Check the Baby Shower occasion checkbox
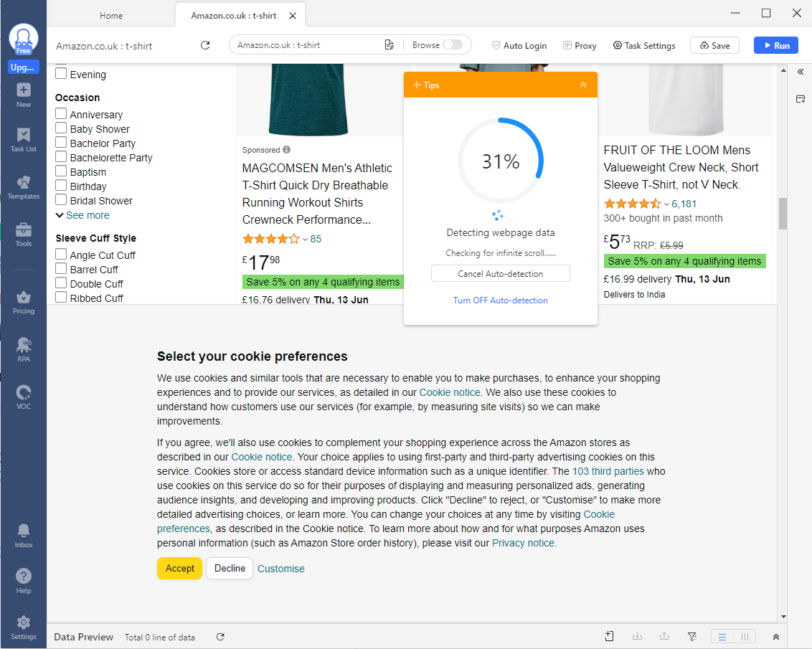The image size is (812, 649). pyautogui.click(x=61, y=128)
